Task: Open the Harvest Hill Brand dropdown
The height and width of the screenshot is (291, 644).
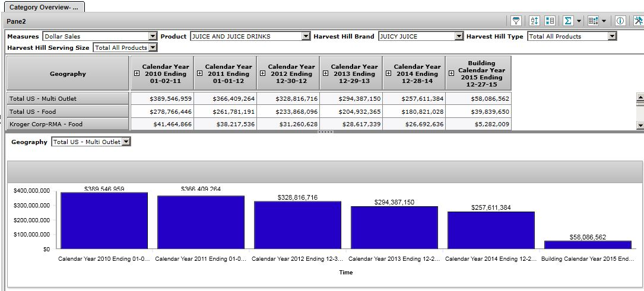Action: click(x=459, y=36)
